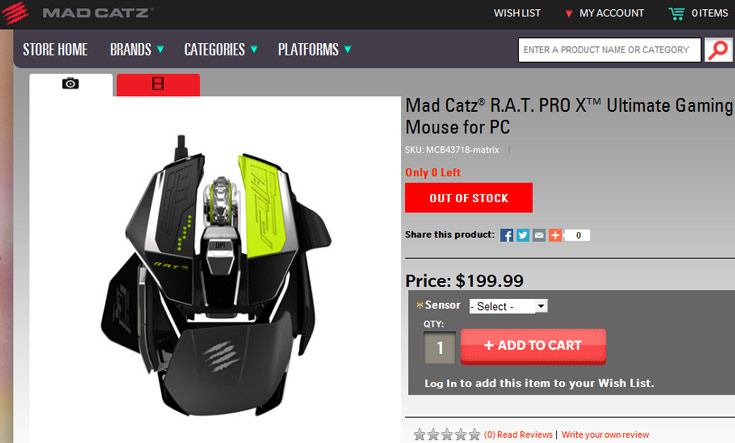The height and width of the screenshot is (443, 735).
Task: Open the orange plus share icon
Action: 555,235
